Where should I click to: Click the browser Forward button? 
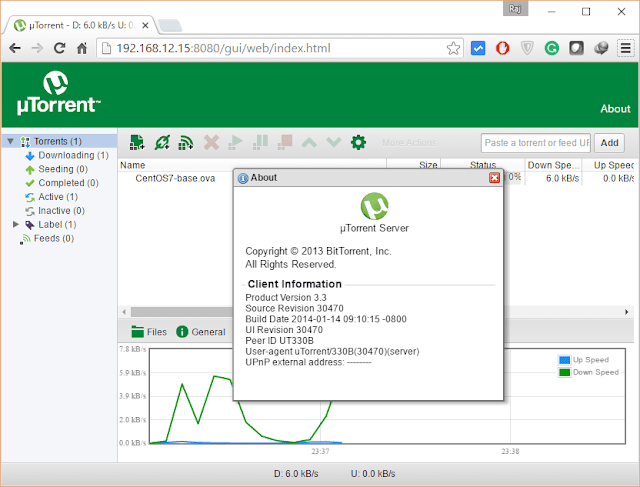click(37, 48)
